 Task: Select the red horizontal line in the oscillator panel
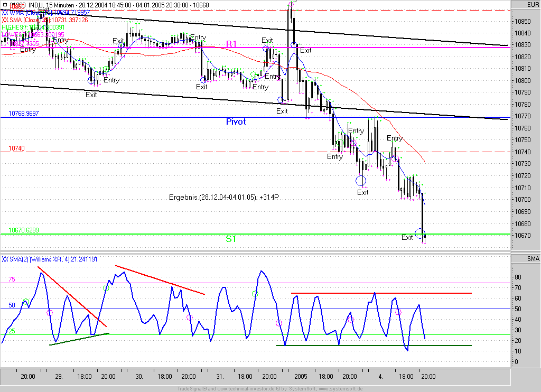point(380,293)
